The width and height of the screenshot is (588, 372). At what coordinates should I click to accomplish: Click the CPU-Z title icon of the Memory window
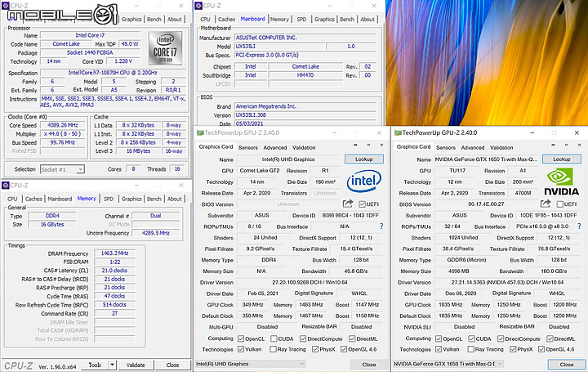tap(5, 185)
